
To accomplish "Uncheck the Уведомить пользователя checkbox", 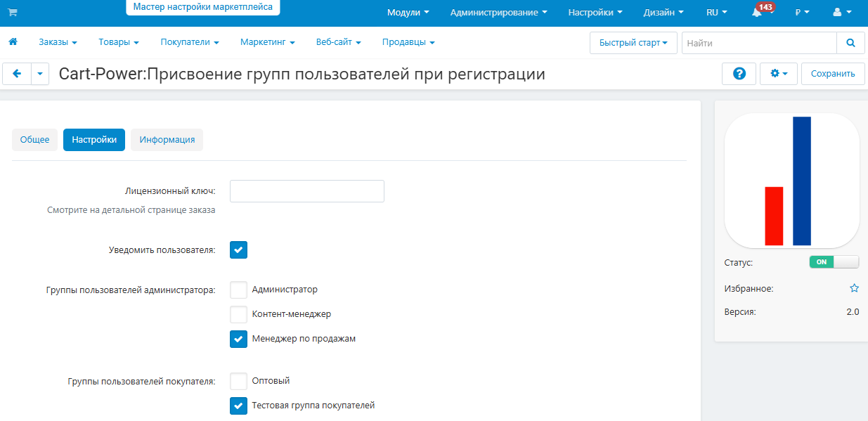I will [239, 250].
